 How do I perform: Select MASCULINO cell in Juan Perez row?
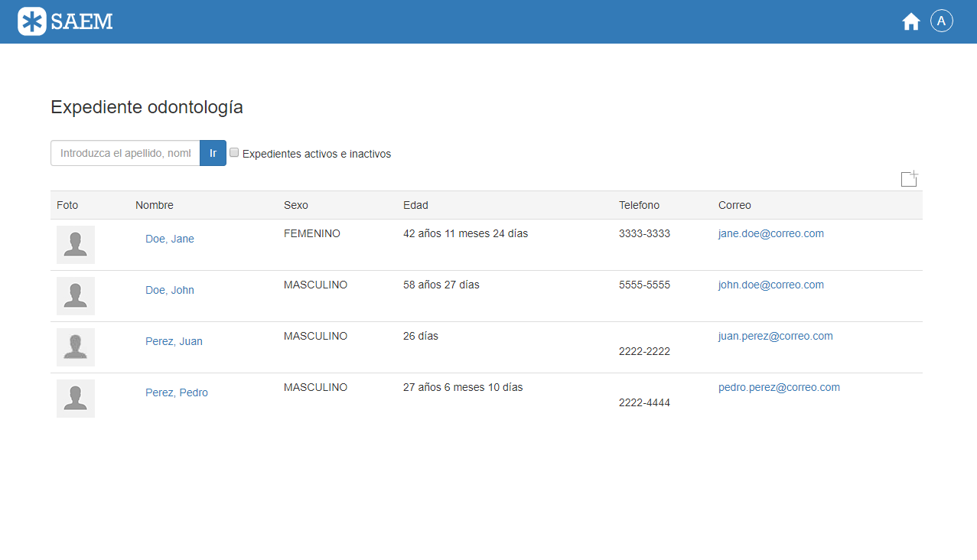[x=315, y=336]
